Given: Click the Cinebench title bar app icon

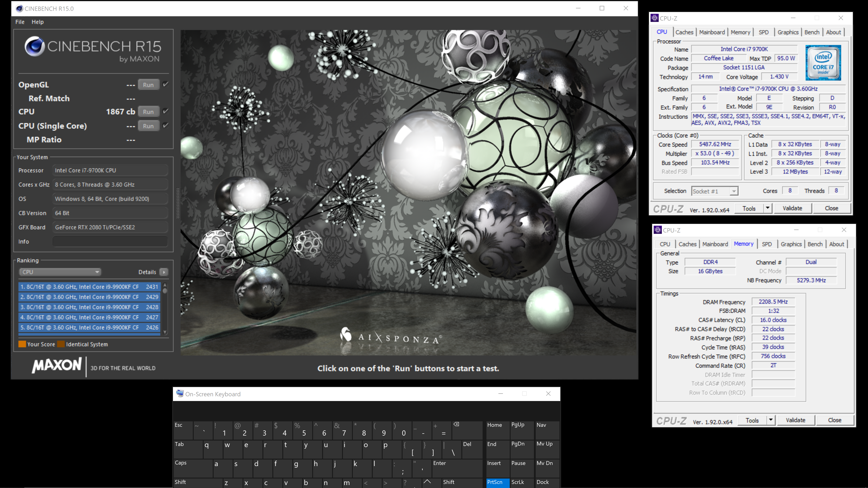Looking at the screenshot, I should point(19,8).
